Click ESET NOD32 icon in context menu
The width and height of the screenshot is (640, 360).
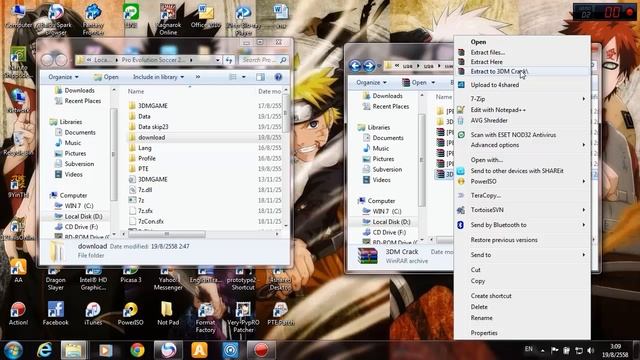[x=461, y=135]
